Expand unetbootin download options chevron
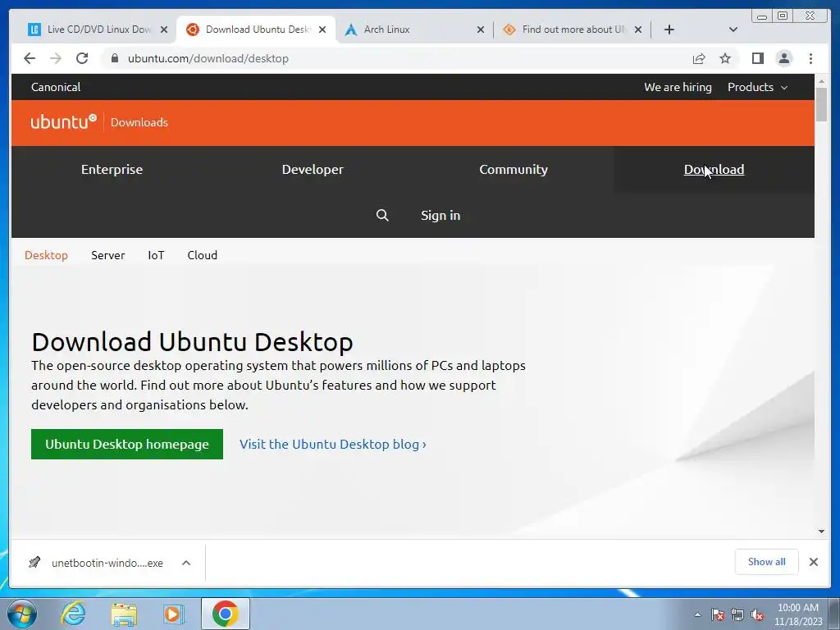Screen dimensions: 840x630 click(186, 563)
